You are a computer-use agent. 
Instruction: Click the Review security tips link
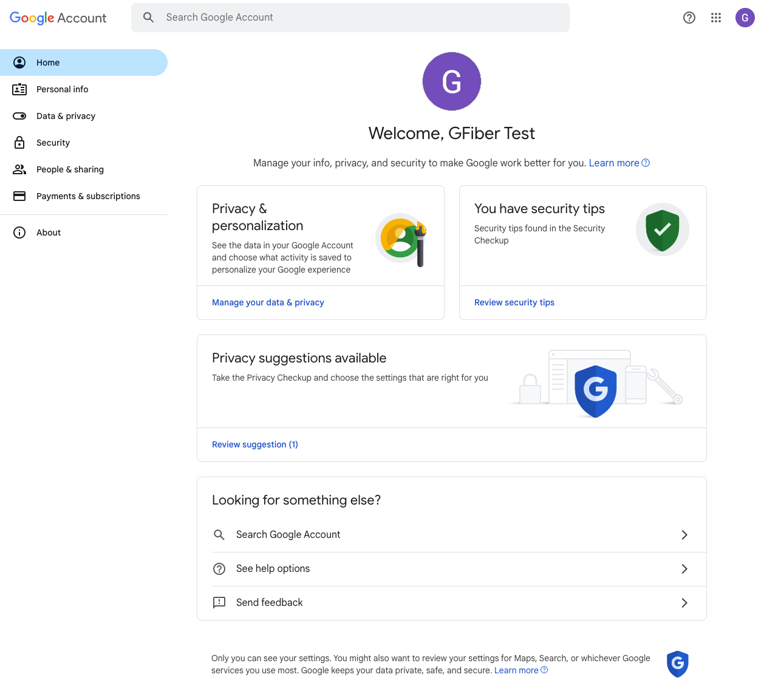point(514,302)
